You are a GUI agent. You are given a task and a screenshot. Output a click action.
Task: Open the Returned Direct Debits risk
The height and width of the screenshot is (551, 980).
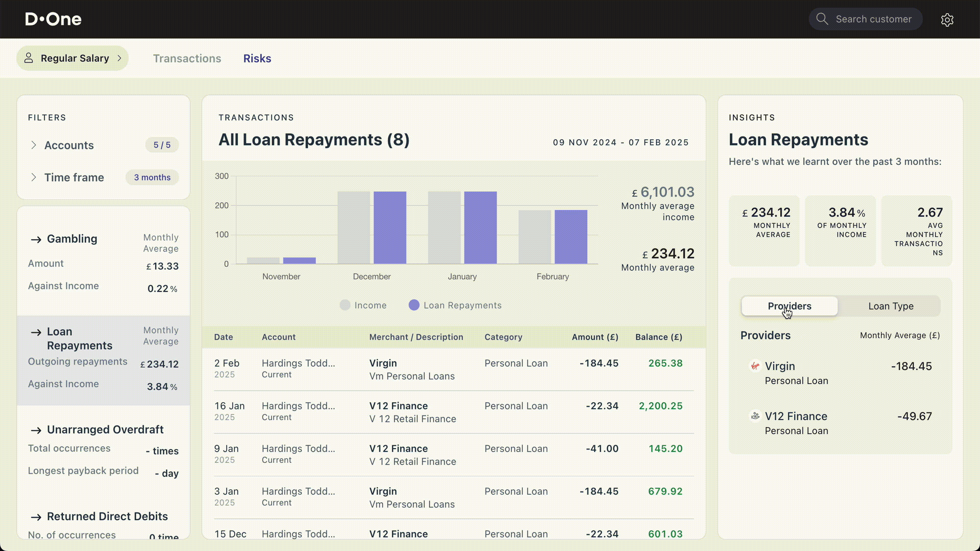tap(107, 516)
